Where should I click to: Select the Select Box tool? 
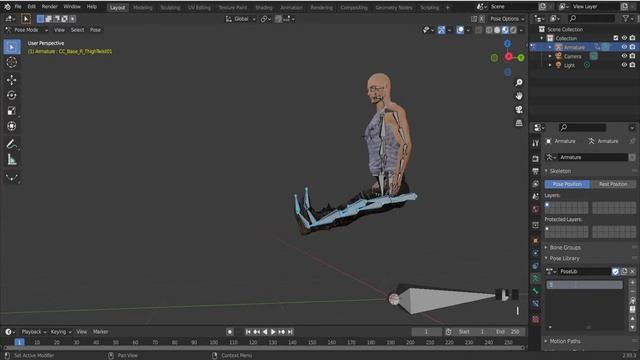click(11, 47)
